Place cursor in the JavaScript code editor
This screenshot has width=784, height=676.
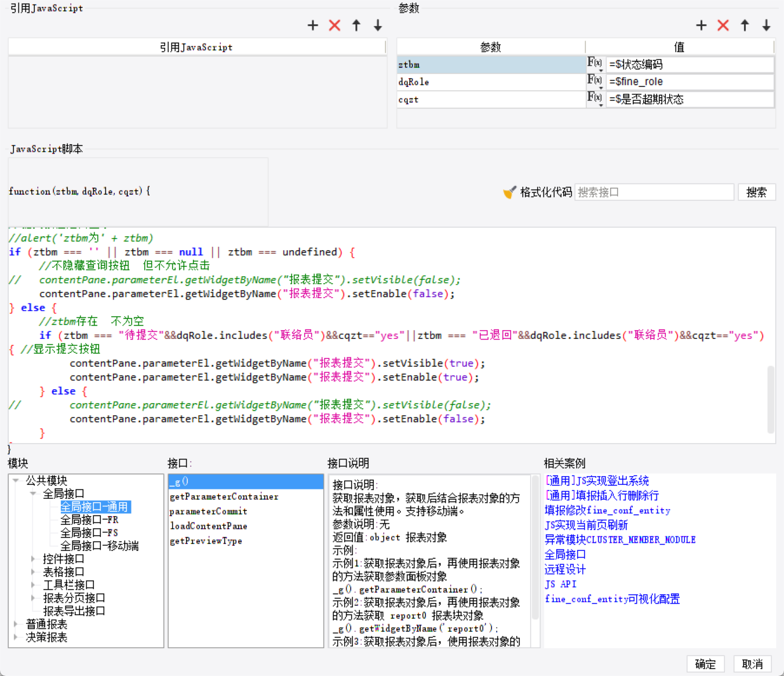coord(392,335)
